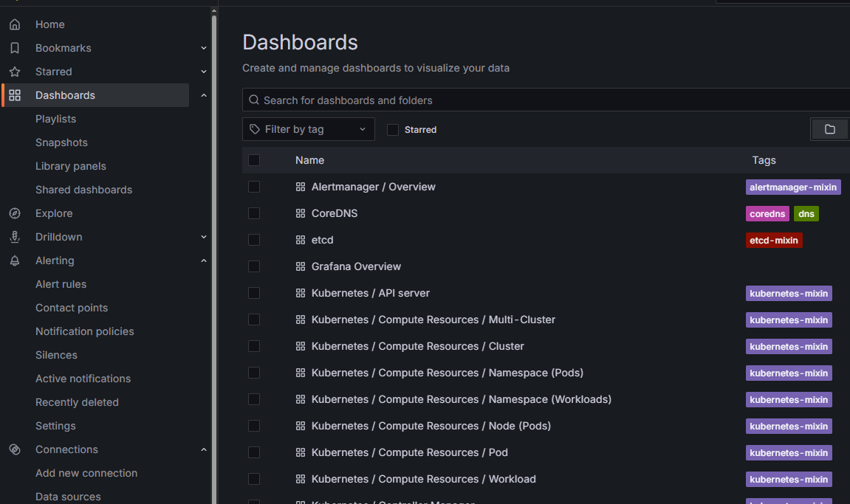
Task: Check the Multi-Cluster row checkbox
Action: coord(254,320)
